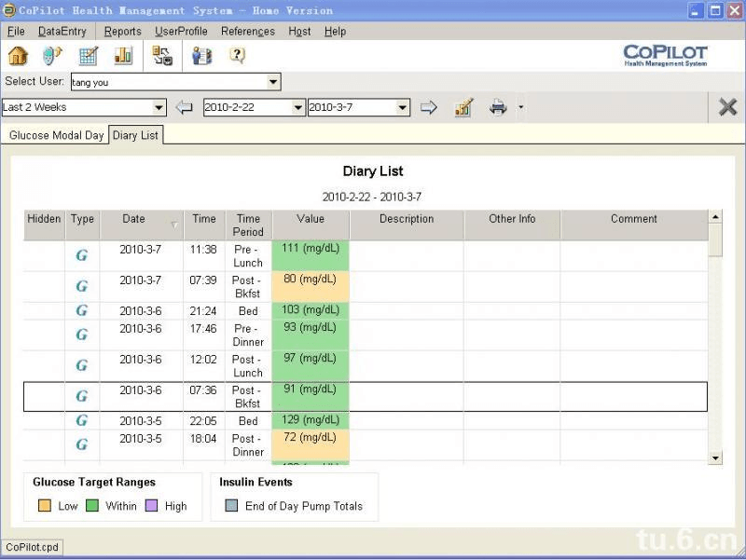Open the File menu

16,32
